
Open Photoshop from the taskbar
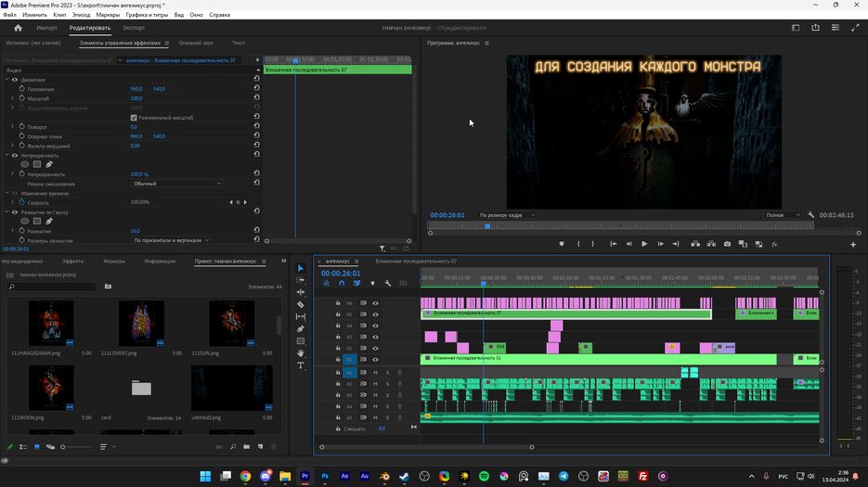pos(325,476)
